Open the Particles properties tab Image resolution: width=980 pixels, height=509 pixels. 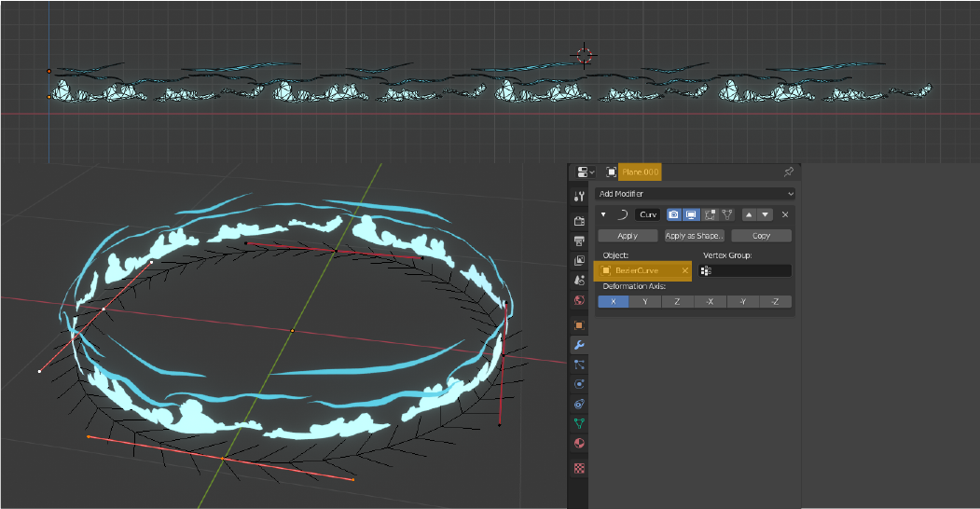(x=579, y=365)
